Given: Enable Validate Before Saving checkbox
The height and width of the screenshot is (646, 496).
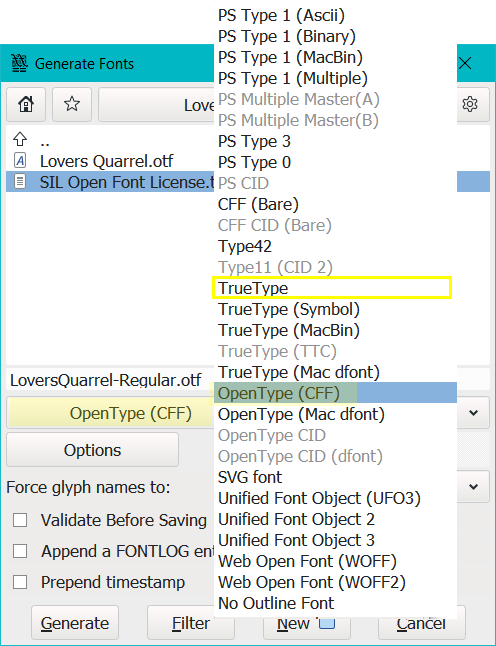Looking at the screenshot, I should pyautogui.click(x=20, y=520).
